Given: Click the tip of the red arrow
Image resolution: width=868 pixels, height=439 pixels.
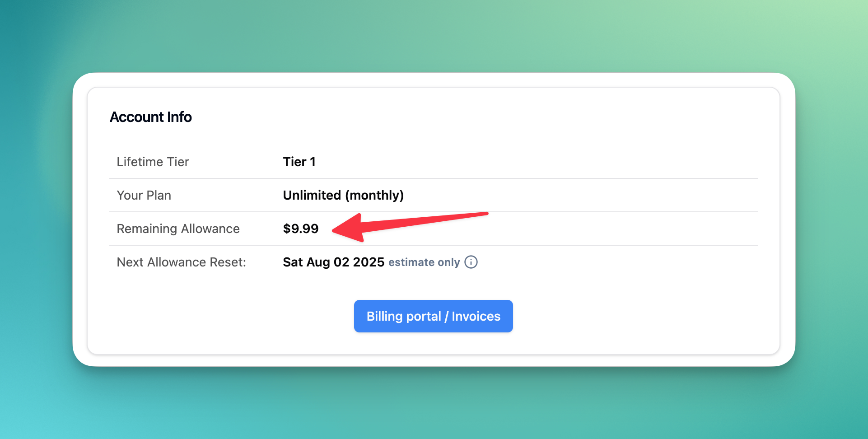Looking at the screenshot, I should point(334,231).
